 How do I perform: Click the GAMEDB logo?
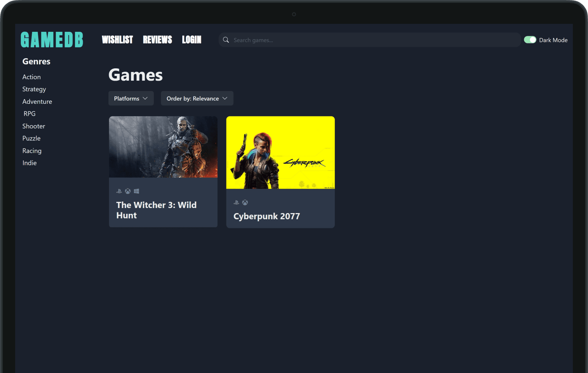[52, 40]
